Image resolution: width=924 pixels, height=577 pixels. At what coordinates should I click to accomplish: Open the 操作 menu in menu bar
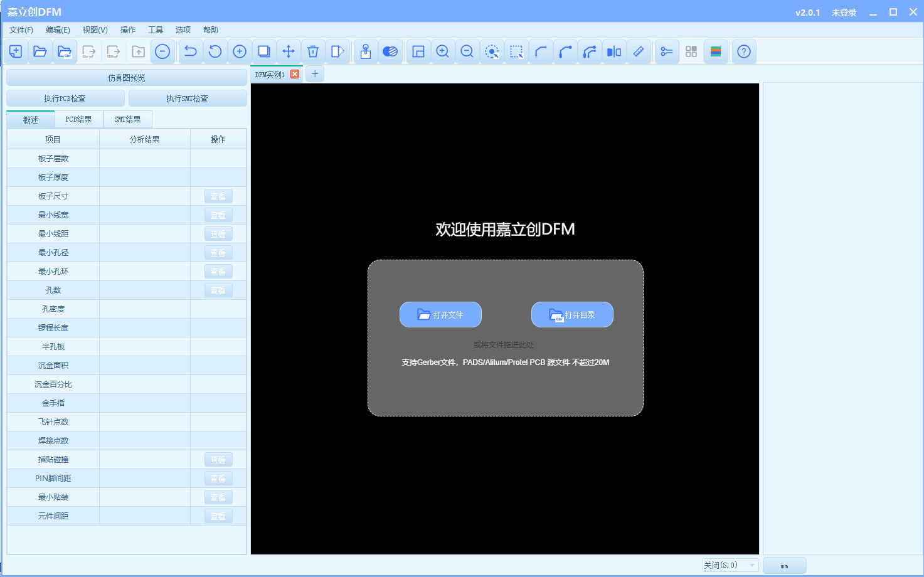(x=128, y=30)
